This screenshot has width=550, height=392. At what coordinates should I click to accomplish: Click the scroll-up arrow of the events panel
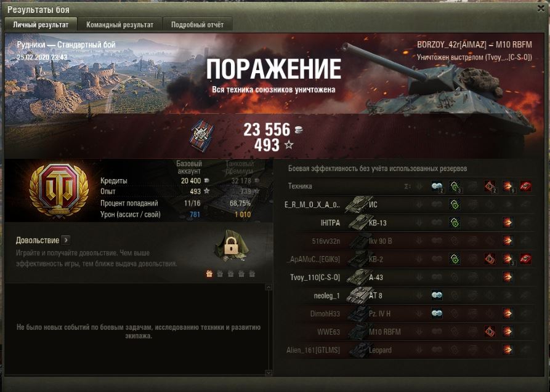pos(269,287)
